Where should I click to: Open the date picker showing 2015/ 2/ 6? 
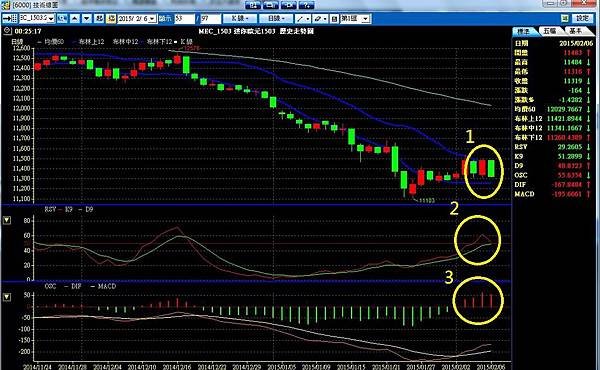pos(137,18)
